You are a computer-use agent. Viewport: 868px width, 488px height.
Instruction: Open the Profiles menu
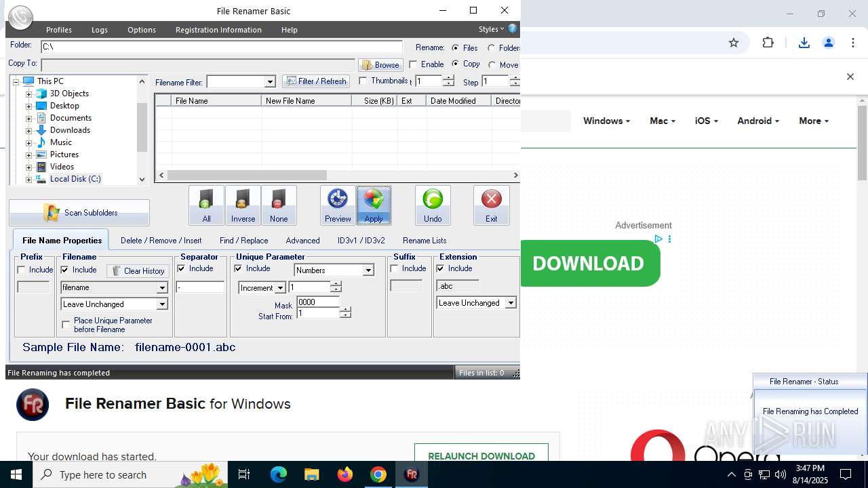[59, 30]
